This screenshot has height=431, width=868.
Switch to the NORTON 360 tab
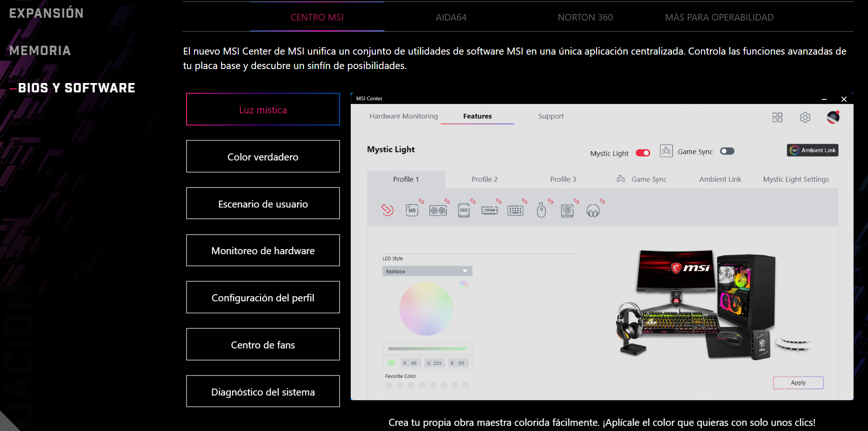(x=585, y=17)
